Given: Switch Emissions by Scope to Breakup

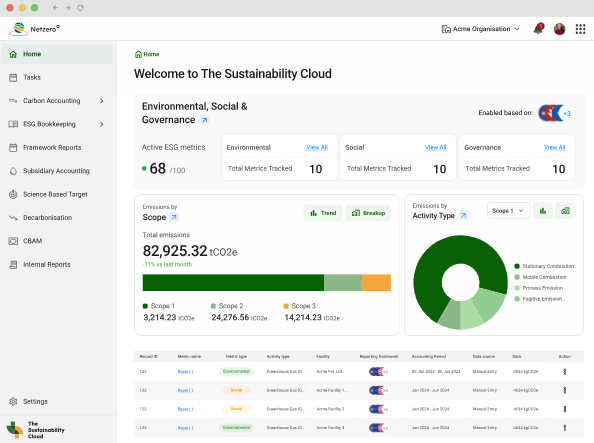Looking at the screenshot, I should coord(368,213).
